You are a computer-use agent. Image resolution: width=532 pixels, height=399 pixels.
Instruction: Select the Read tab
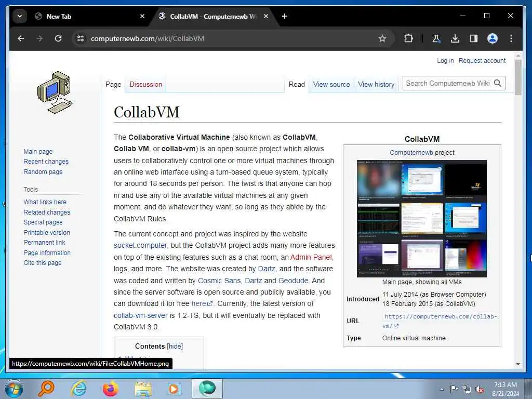click(x=297, y=85)
